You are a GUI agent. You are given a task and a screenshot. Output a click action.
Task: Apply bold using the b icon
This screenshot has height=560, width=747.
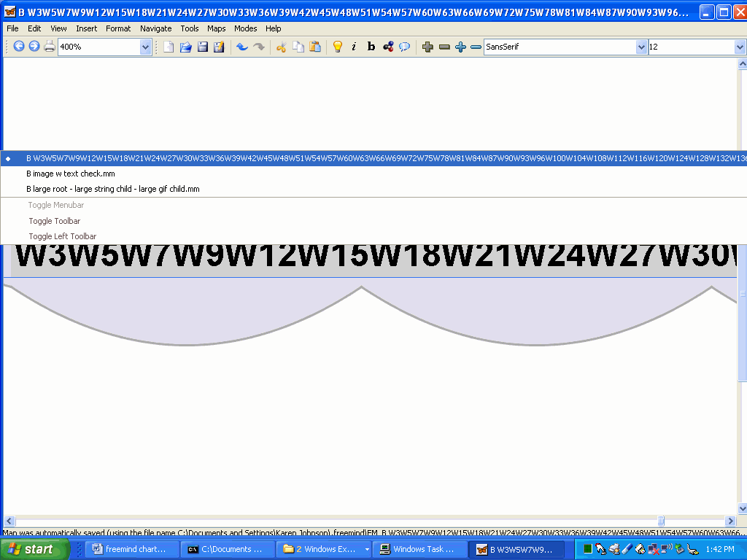[371, 47]
